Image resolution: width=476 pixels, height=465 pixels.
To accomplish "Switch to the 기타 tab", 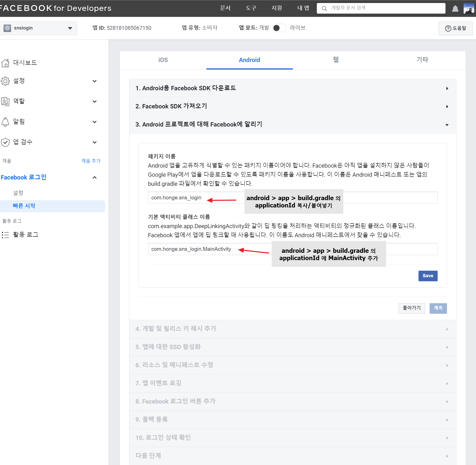I will 422,60.
